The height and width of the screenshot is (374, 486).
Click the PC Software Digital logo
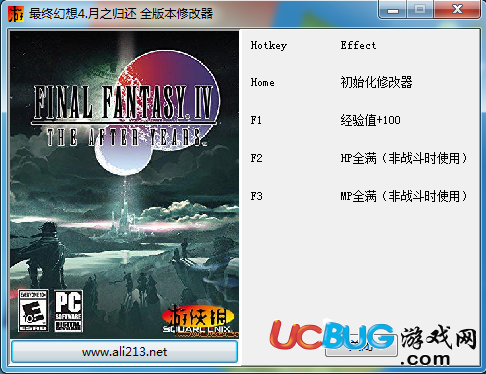[x=68, y=311]
